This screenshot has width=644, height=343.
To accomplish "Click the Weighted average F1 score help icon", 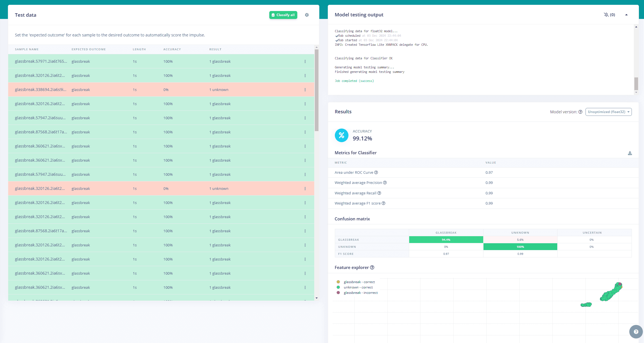I will pos(383,203).
